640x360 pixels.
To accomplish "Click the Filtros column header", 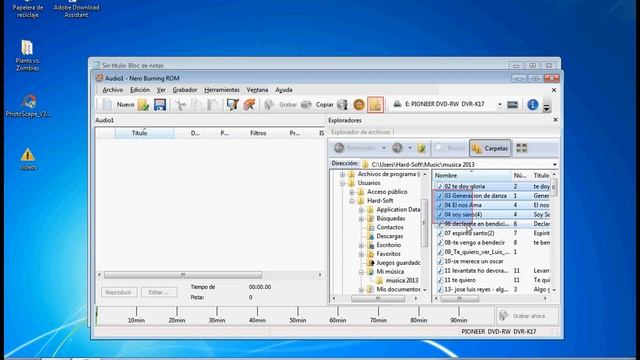I will point(258,133).
